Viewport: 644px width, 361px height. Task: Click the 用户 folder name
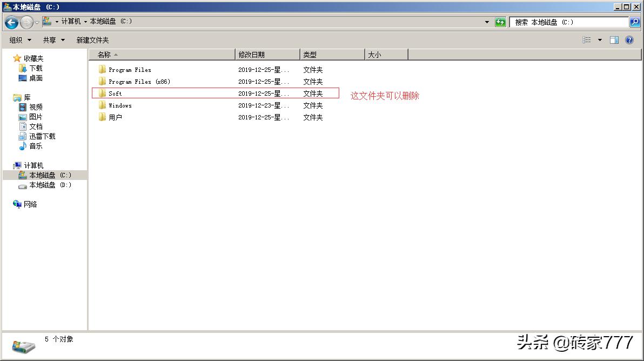116,117
